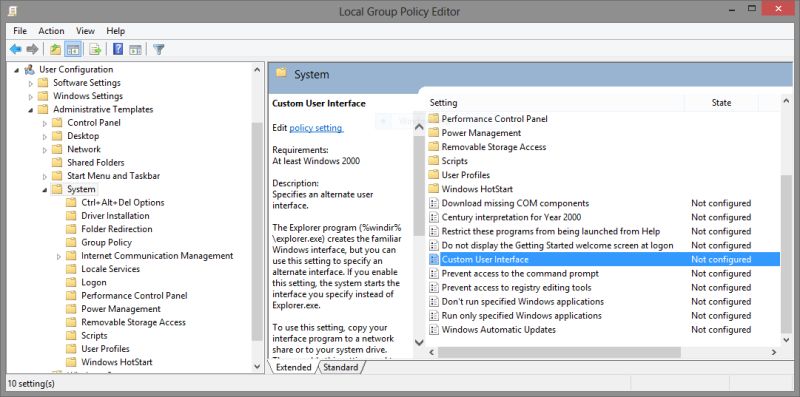Image resolution: width=800 pixels, height=397 pixels.
Task: Open the Help toolbar icon
Action: point(118,49)
